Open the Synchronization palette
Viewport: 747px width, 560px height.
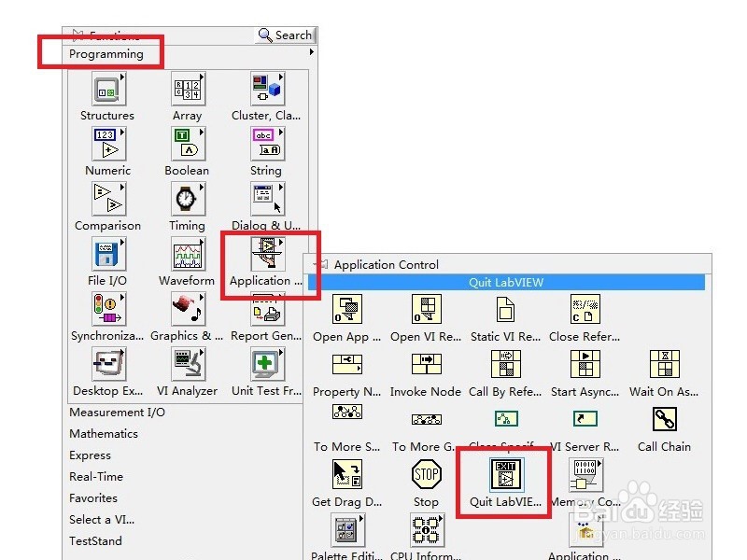pos(108,310)
